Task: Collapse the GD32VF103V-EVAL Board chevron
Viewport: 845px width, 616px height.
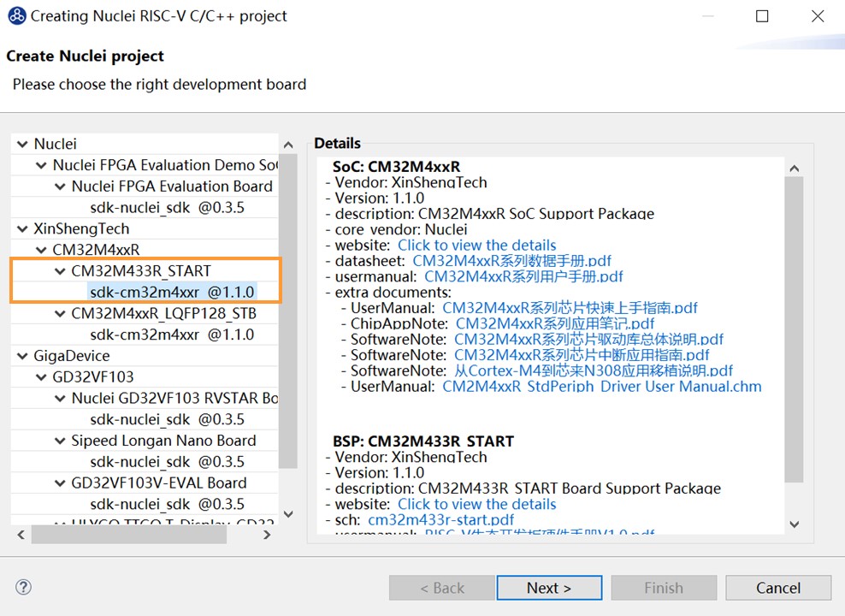Action: click(60, 483)
